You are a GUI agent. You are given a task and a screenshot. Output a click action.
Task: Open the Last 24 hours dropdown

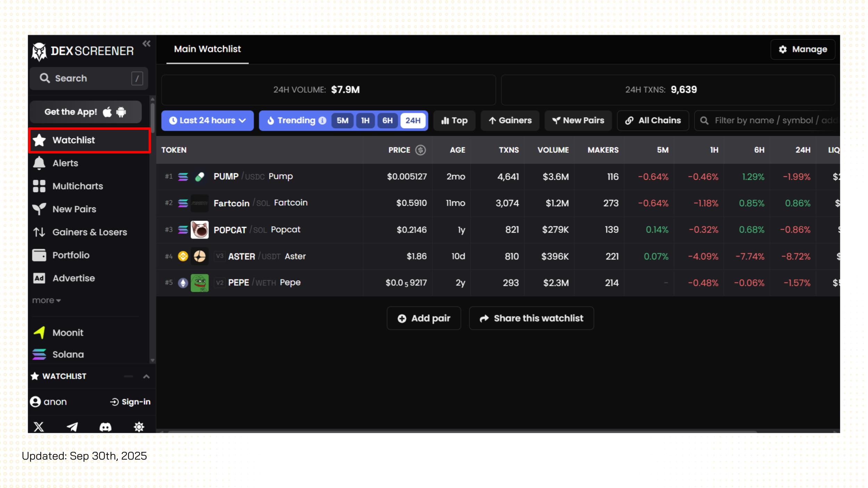coord(207,120)
